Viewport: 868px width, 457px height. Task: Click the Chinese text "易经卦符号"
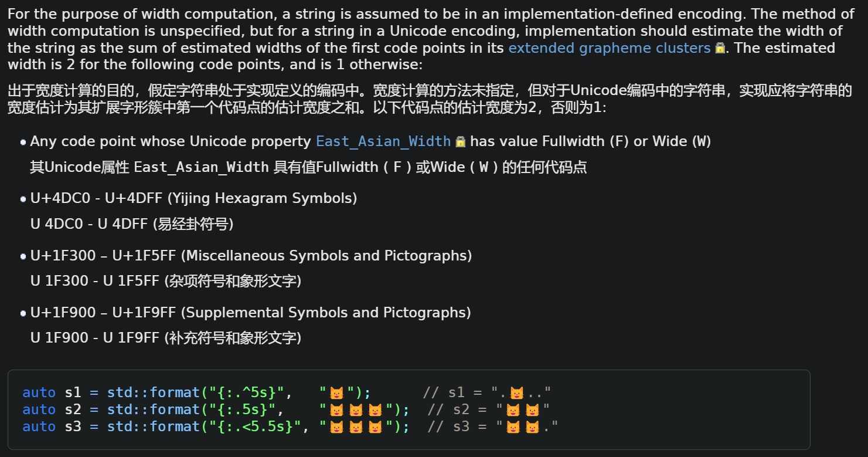[201, 224]
